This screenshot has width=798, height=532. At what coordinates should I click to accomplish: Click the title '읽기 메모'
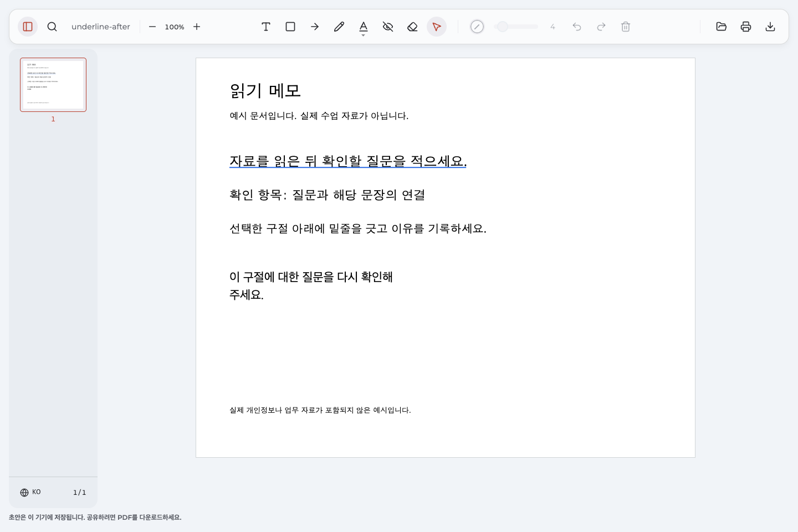click(265, 90)
